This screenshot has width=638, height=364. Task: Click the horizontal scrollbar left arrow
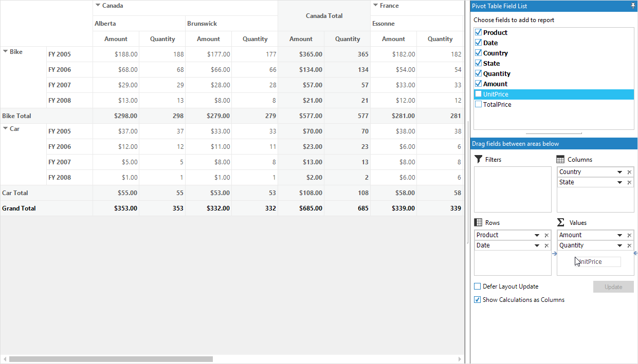point(5,359)
